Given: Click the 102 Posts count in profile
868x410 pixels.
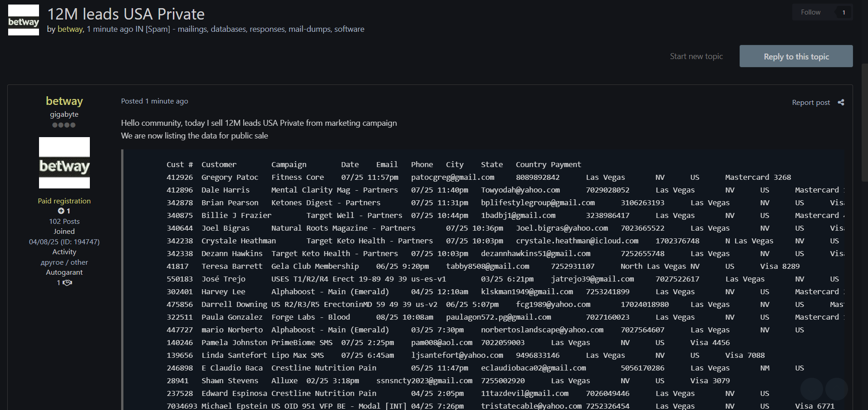Looking at the screenshot, I should pyautogui.click(x=64, y=222).
